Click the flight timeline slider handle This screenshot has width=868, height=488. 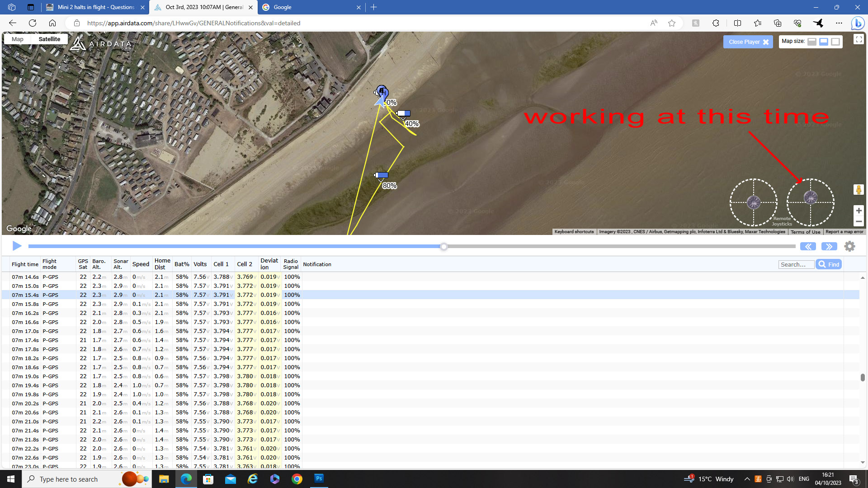click(444, 246)
